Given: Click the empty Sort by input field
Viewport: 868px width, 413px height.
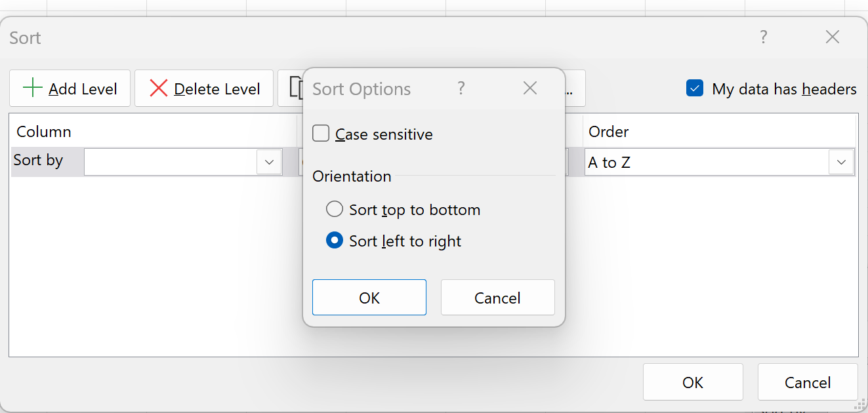Looking at the screenshot, I should point(171,162).
